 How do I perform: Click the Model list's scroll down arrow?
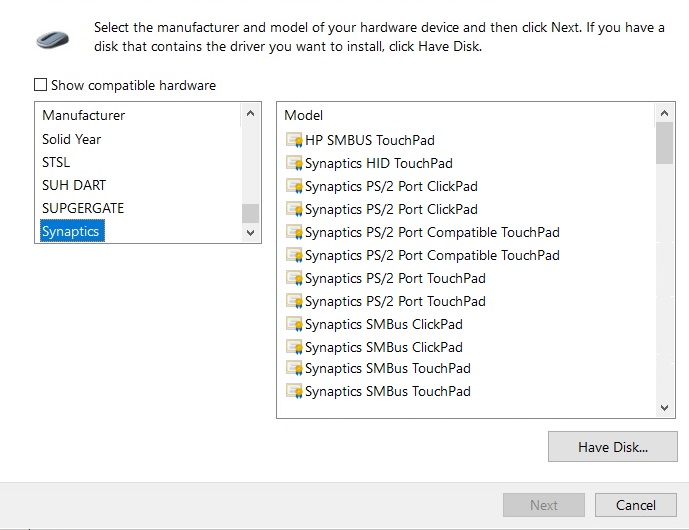pos(665,407)
